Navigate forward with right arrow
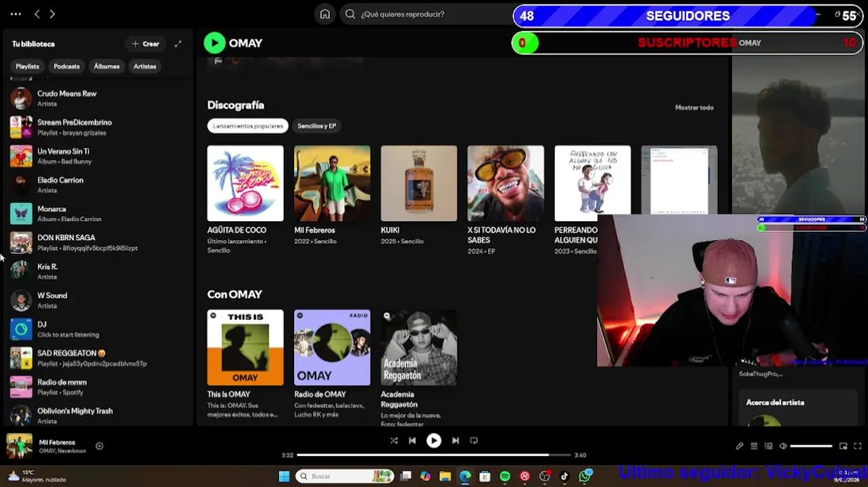868x487 pixels. (52, 14)
